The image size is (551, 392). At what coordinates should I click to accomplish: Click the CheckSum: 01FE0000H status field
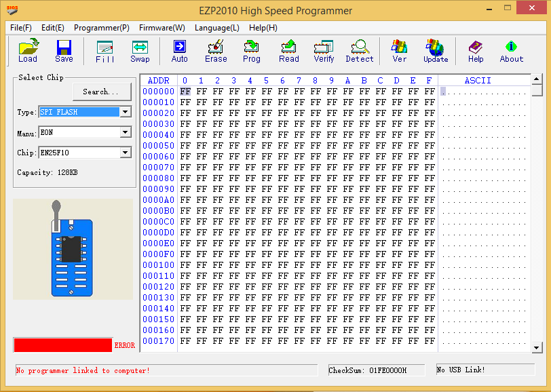coord(377,370)
